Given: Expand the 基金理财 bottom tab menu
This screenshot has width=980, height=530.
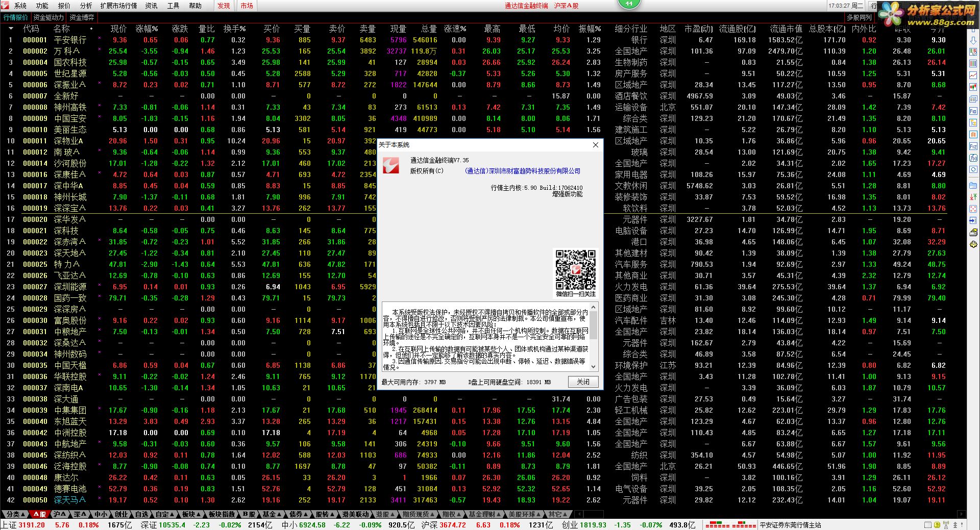Looking at the screenshot, I should 485,514.
